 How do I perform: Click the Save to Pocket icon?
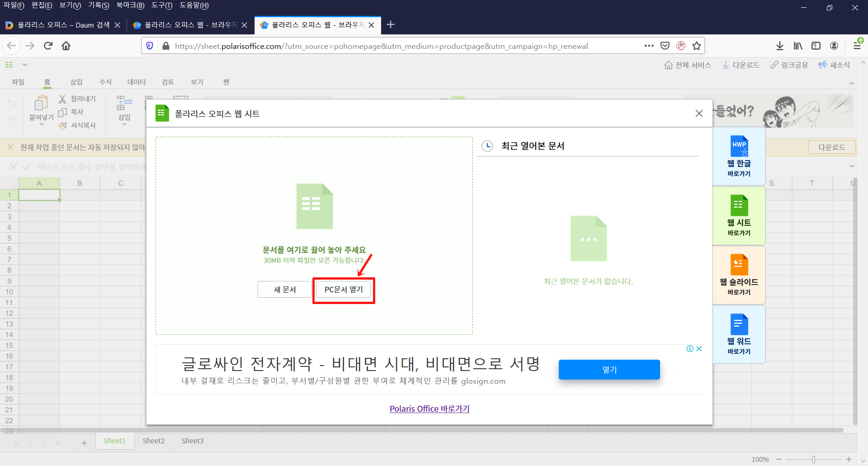[665, 46]
